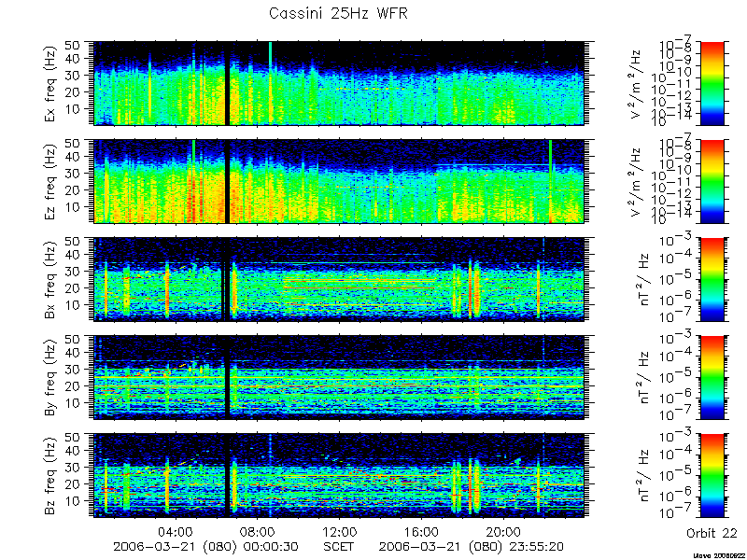The width and height of the screenshot is (747, 560).
Task: Click the 04:00 time axis label
Action: point(175,530)
